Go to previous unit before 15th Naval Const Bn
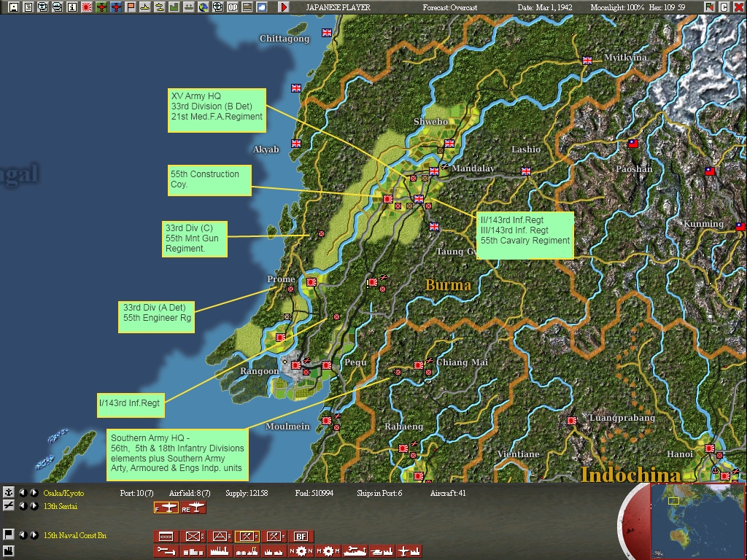The image size is (747, 560). pos(23,534)
